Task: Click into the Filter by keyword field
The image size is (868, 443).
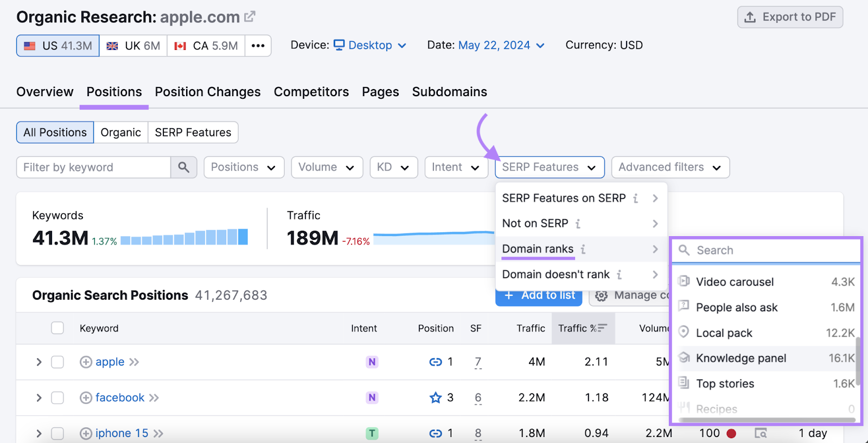Action: click(x=93, y=167)
